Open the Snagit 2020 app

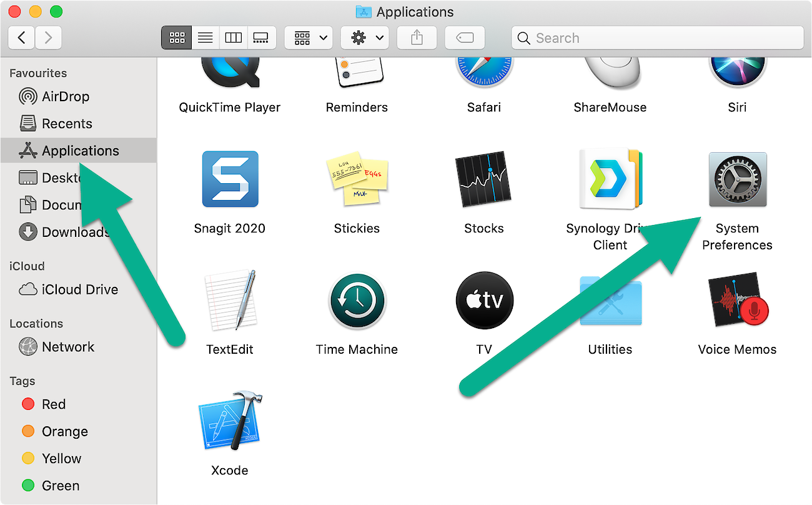coord(230,179)
